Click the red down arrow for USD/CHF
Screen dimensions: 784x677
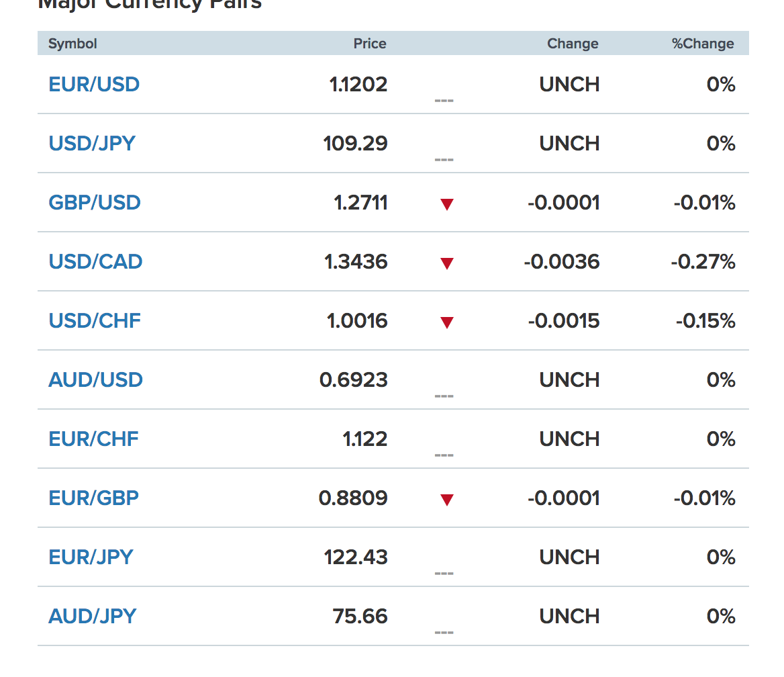[x=447, y=322]
